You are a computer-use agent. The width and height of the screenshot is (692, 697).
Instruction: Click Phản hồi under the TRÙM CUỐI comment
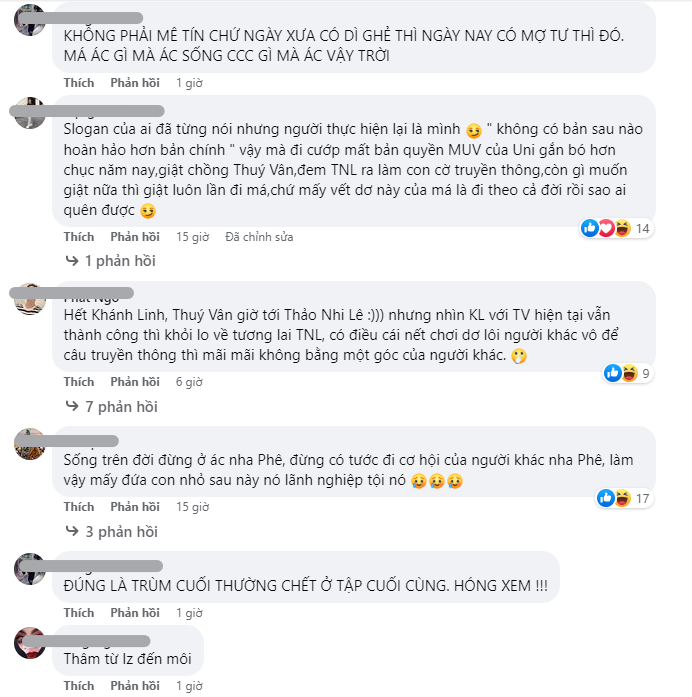point(135,612)
